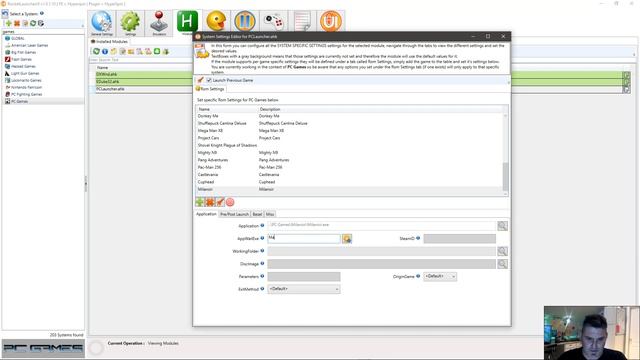Click the module search text box
The height and width of the screenshot is (360, 640).
tap(141, 60)
